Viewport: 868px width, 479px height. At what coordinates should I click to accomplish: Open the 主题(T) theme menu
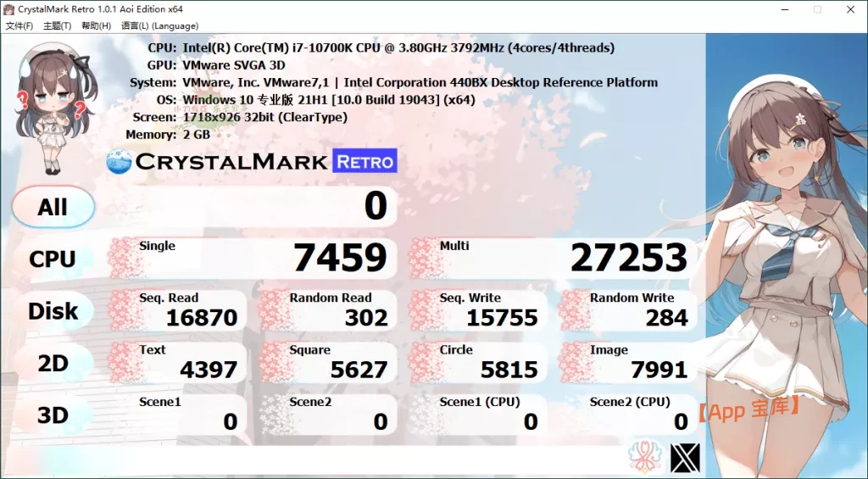(x=58, y=25)
